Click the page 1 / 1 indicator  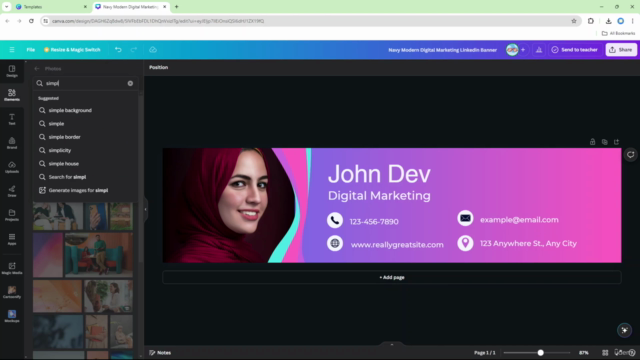pyautogui.click(x=484, y=353)
